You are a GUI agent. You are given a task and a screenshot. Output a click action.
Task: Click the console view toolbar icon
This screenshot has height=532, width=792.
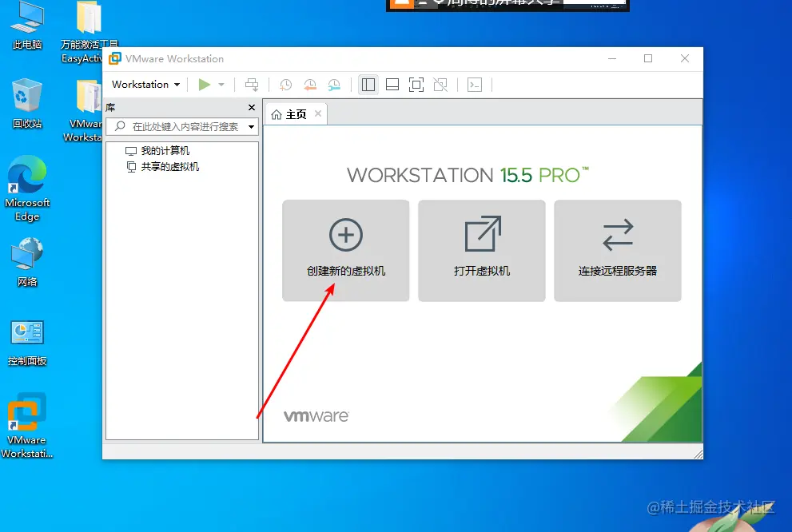coord(475,85)
